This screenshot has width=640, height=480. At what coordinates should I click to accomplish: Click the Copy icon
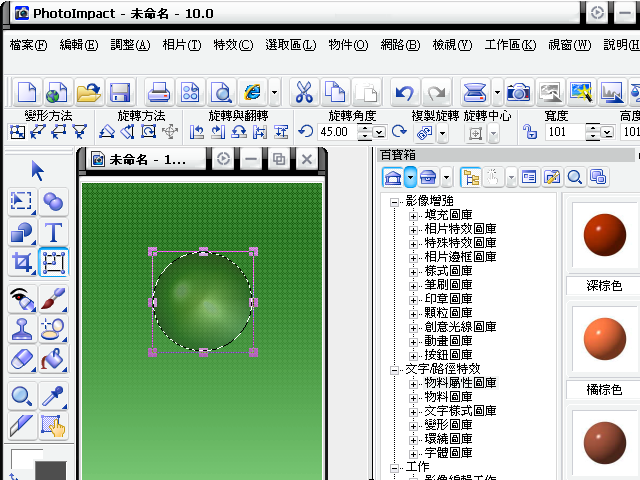335,92
